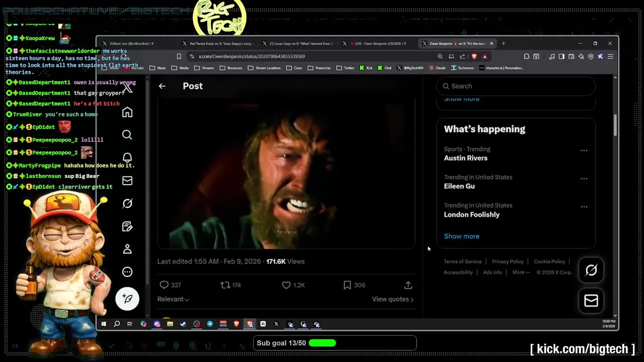The image size is (644, 362).
Task: Open Messages envelope in X sidebar
Action: pyautogui.click(x=127, y=180)
